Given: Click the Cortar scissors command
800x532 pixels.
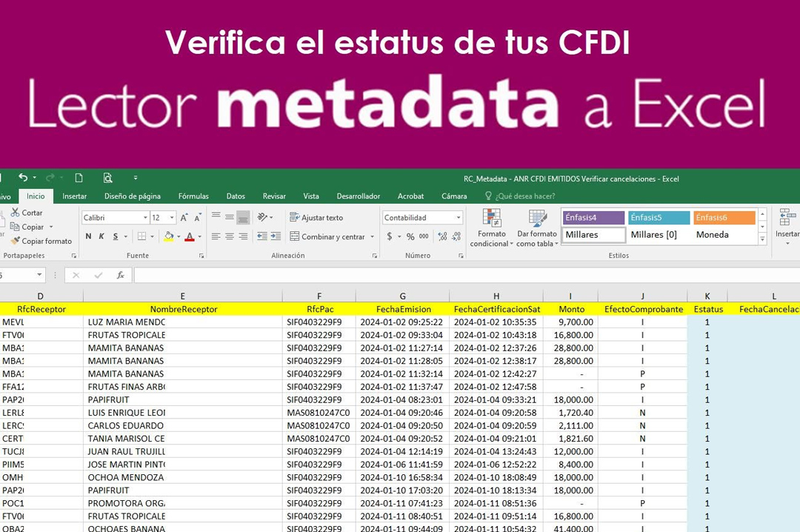Looking at the screenshot, I should 27,213.
